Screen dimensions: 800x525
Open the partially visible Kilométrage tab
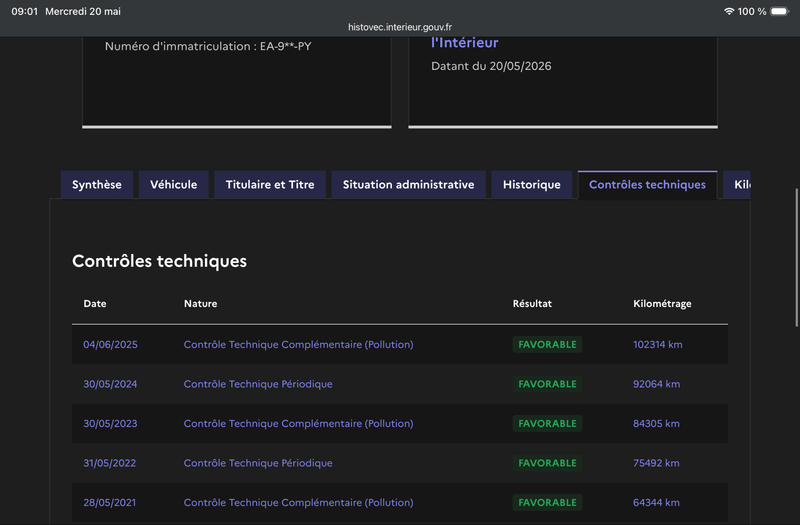(x=737, y=185)
